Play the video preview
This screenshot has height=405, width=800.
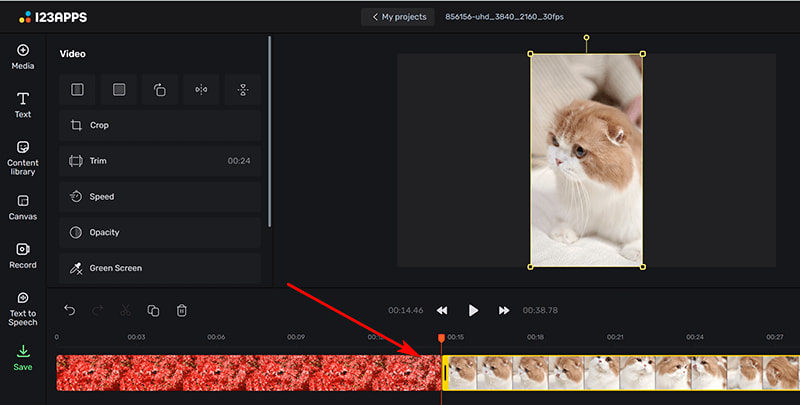pos(473,310)
